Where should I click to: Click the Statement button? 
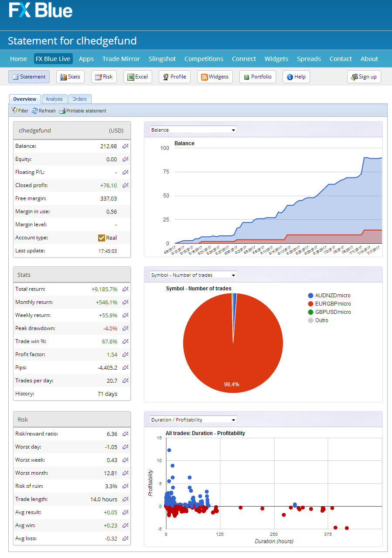pos(29,77)
